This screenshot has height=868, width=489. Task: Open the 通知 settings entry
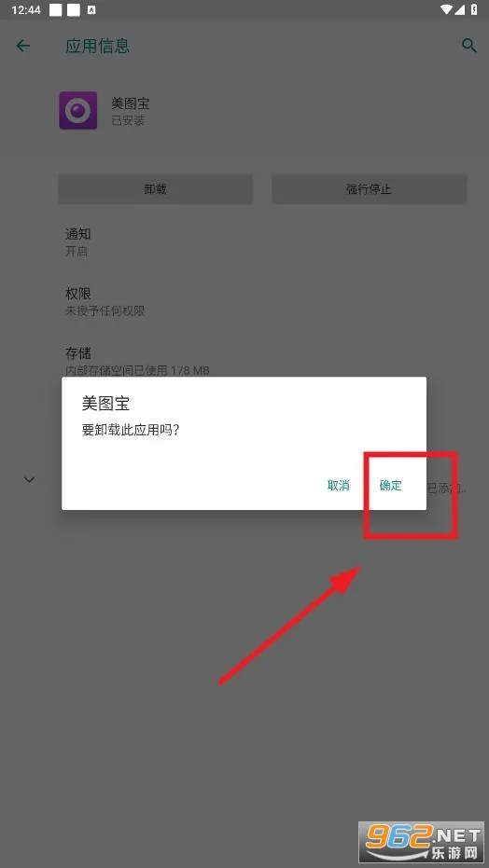244,241
